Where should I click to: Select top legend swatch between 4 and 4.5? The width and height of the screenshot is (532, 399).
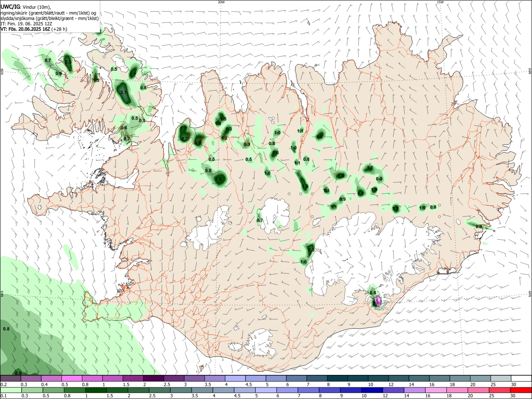click(235, 379)
